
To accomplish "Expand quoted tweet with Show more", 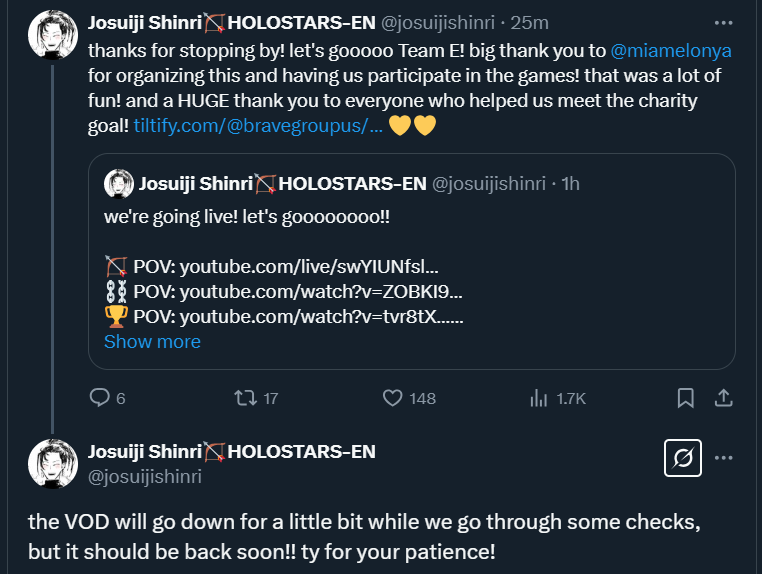I will [x=152, y=341].
